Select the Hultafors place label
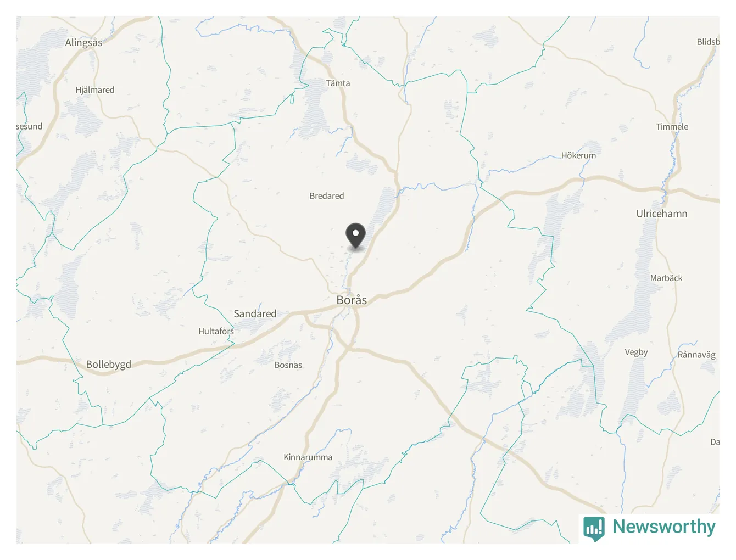736x560 pixels. click(x=216, y=331)
